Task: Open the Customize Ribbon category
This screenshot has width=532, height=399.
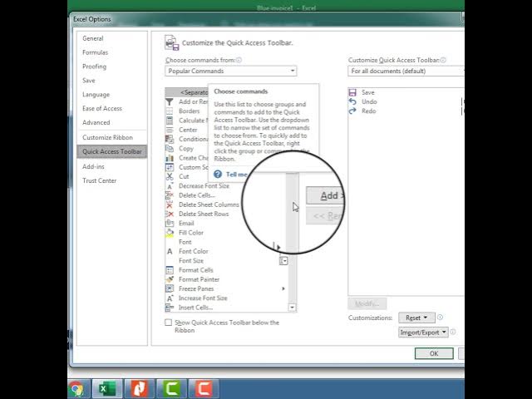Action: click(107, 137)
